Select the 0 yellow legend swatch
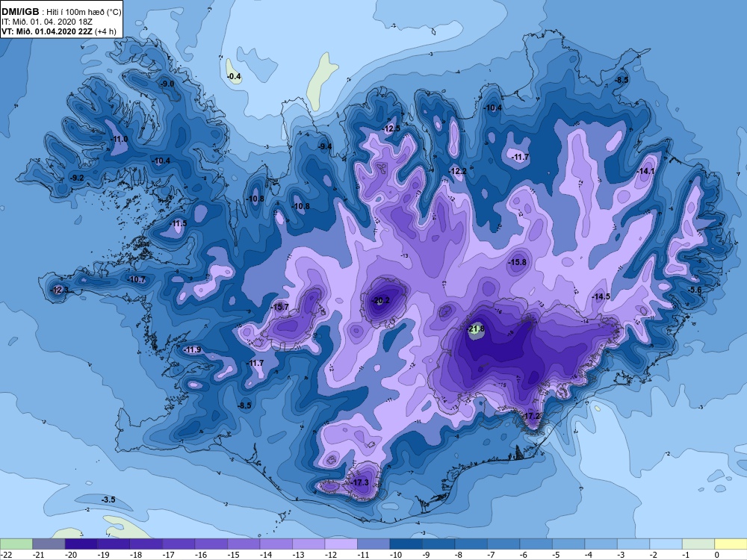This screenshot has width=747, height=560. coord(731,544)
